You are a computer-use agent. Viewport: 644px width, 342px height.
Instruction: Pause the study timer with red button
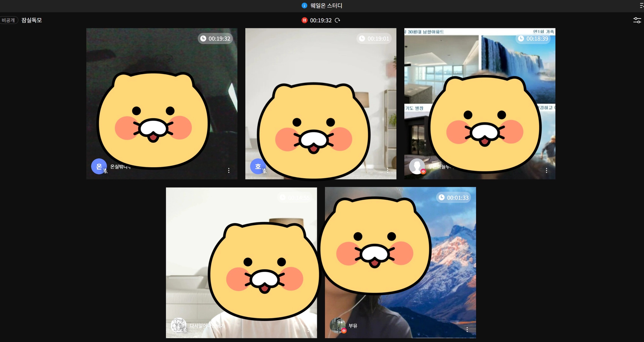[x=304, y=20]
